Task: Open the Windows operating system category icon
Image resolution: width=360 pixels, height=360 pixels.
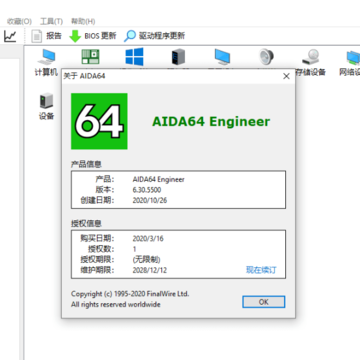Action: (x=134, y=57)
